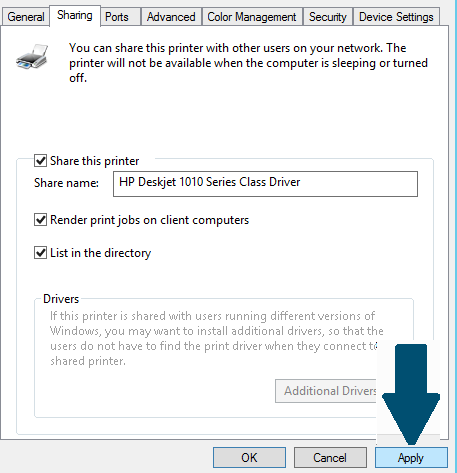Click the printer icon
Image resolution: width=457 pixels, height=473 pixels.
[32, 57]
